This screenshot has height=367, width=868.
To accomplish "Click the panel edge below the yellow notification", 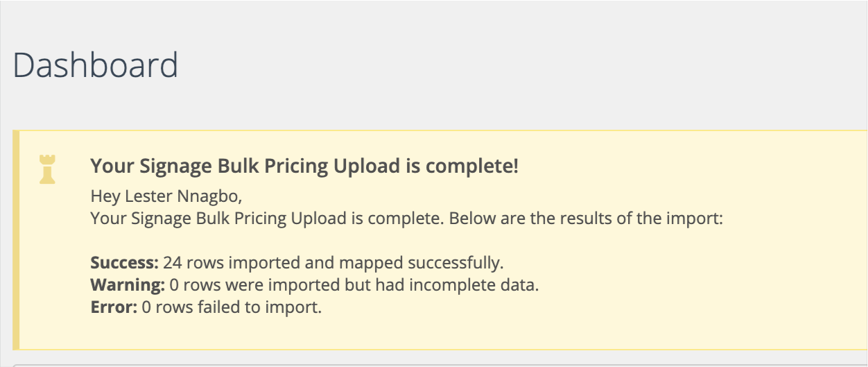I will (440, 364).
